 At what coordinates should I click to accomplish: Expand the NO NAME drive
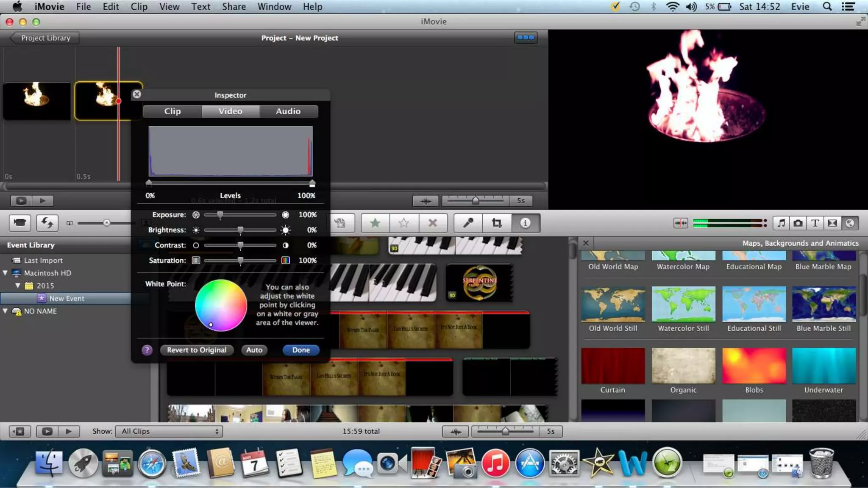[5, 311]
